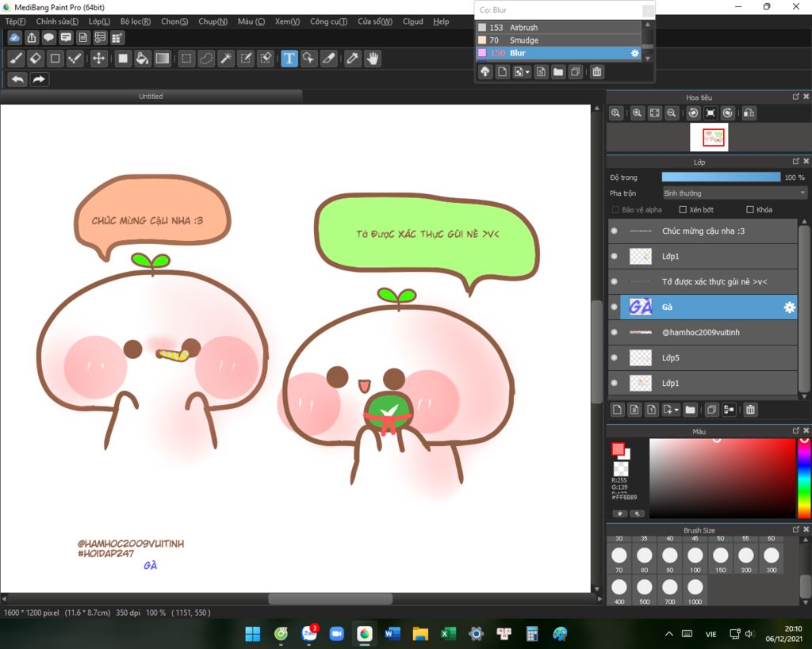The width and height of the screenshot is (812, 649).
Task: Select the Eraser tool
Action: [36, 59]
